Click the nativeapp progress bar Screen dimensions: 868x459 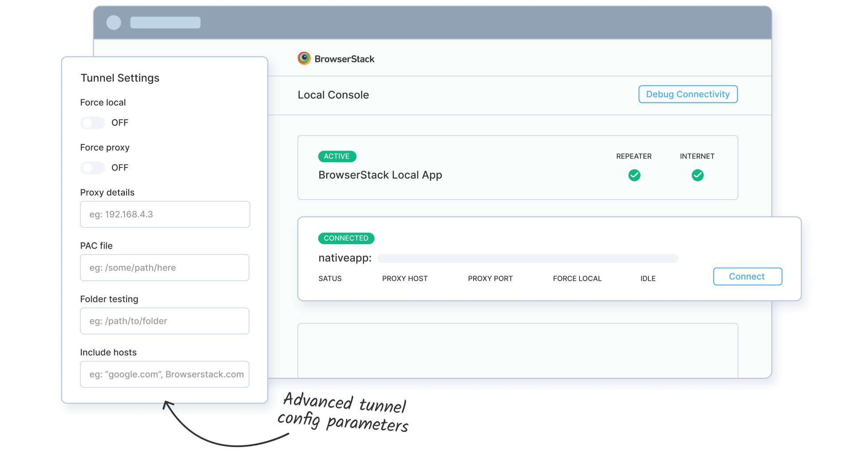pos(528,258)
